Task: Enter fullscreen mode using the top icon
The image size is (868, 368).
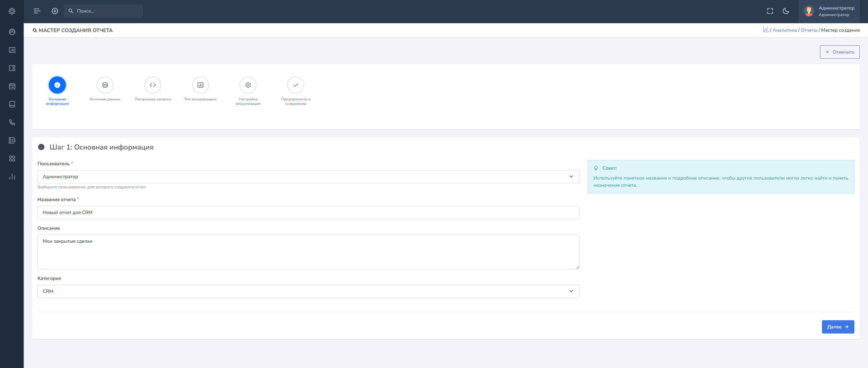Action: click(770, 11)
